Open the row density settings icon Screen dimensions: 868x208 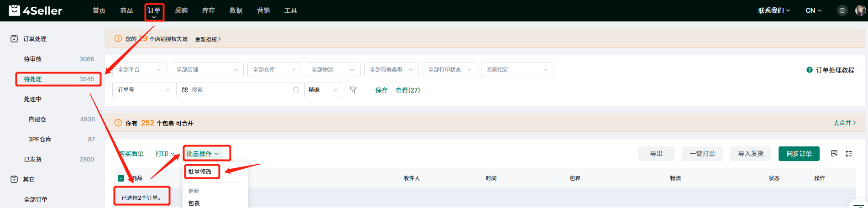(849, 154)
